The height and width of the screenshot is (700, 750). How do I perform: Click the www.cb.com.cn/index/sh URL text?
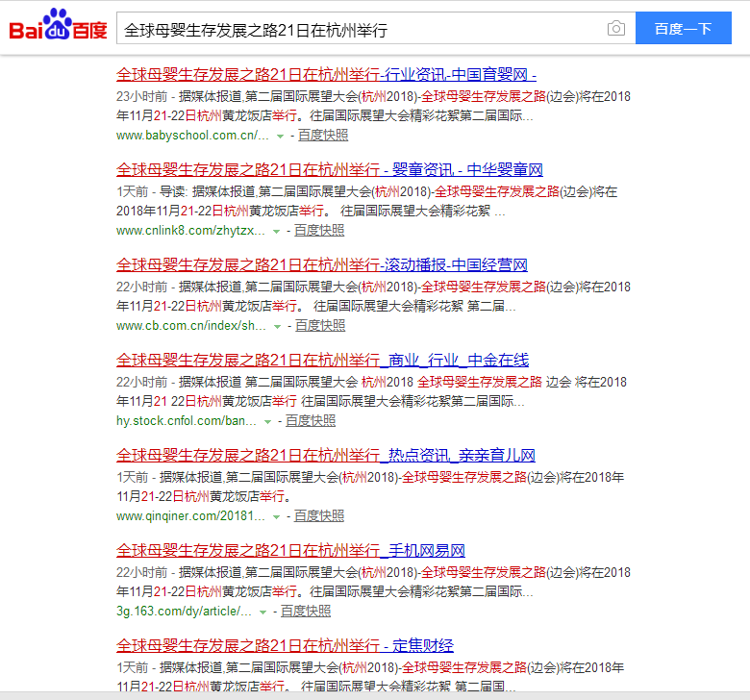190,326
